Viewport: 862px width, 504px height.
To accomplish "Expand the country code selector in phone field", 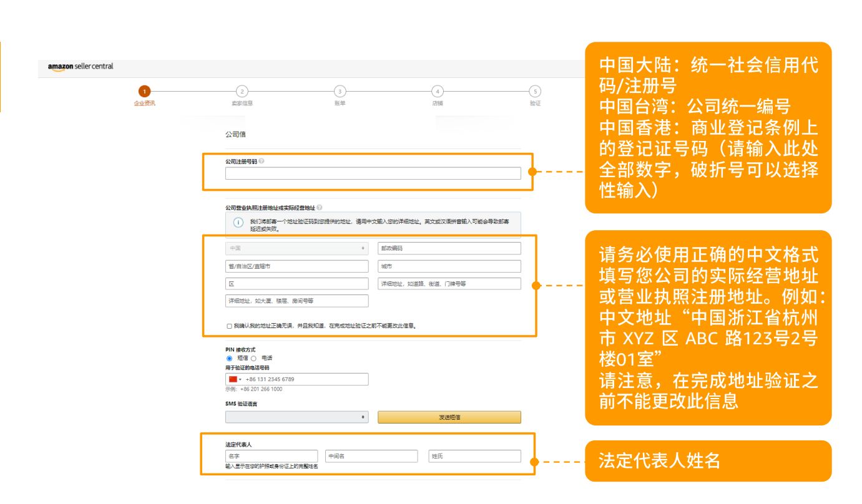I will coord(237,379).
